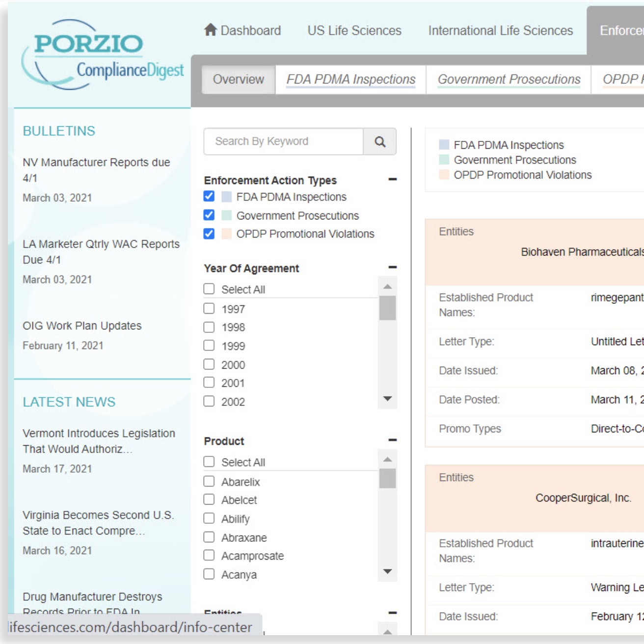Collapse the Product filter section

[x=392, y=440]
